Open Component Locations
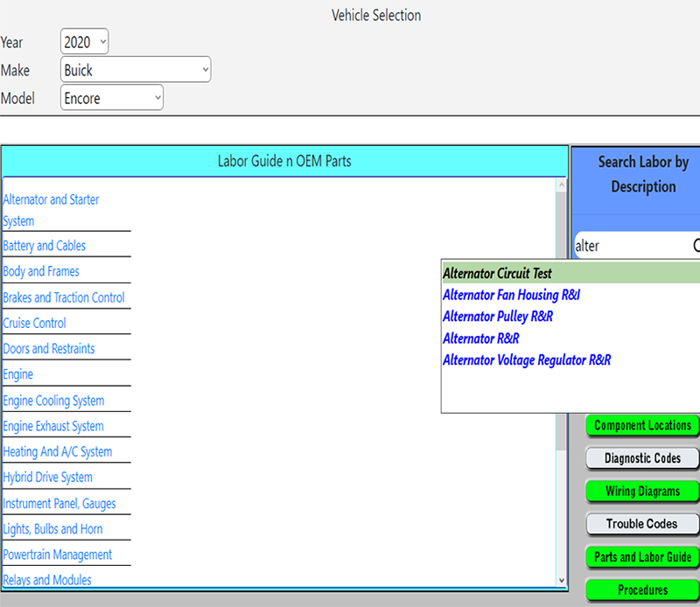700x607 pixels. [x=642, y=426]
